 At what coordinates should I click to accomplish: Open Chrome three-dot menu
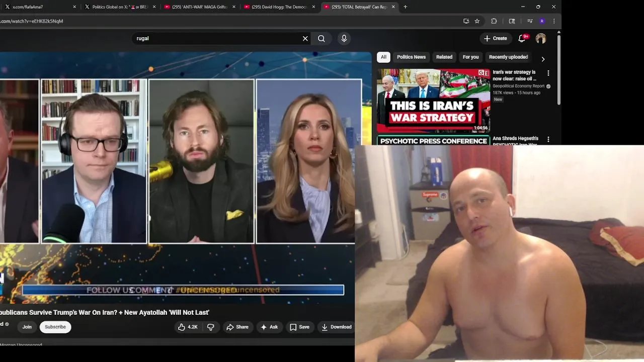coord(554,21)
